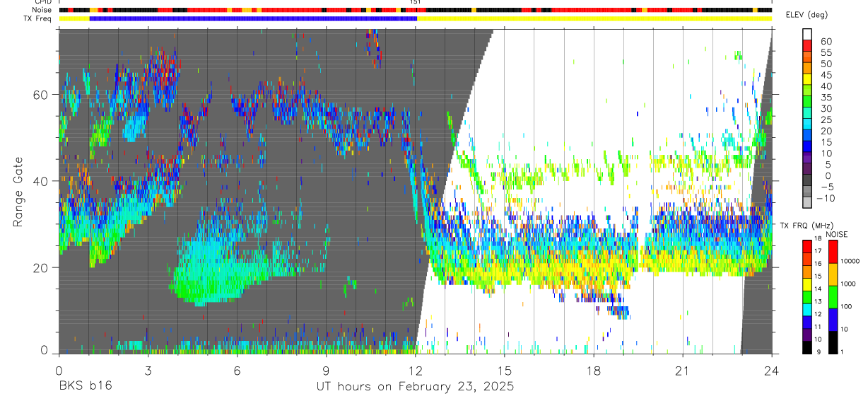The image size is (868, 401).
Task: Click x-axis tick label '15'
Action: (505, 371)
